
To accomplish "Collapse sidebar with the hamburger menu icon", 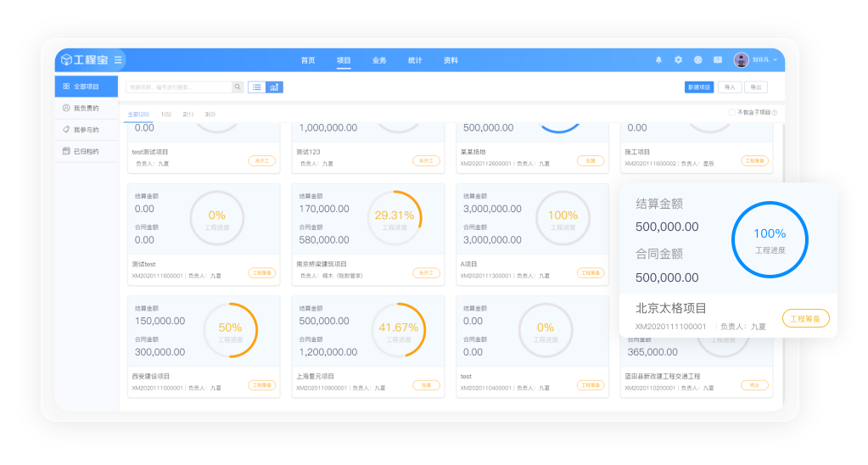I will (x=118, y=60).
